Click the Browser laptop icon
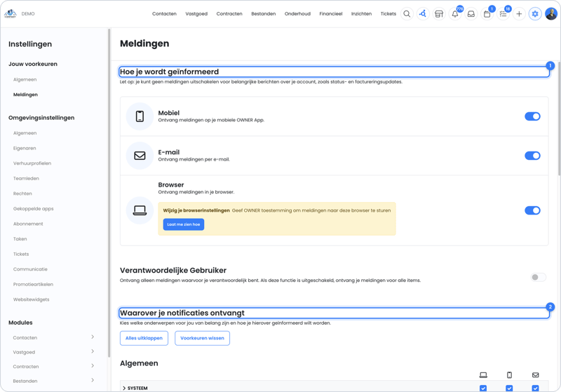This screenshot has width=561, height=392. [x=140, y=210]
